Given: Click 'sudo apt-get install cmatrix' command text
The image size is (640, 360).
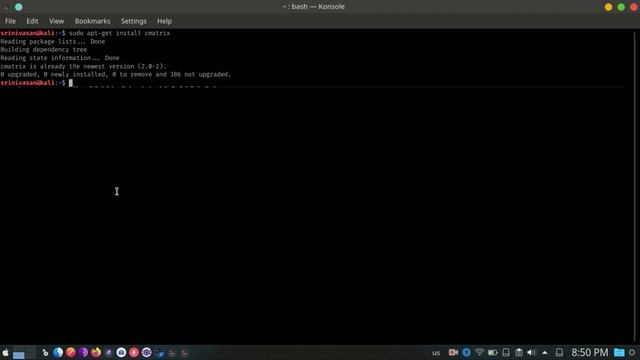Looking at the screenshot, I should click(x=120, y=33).
